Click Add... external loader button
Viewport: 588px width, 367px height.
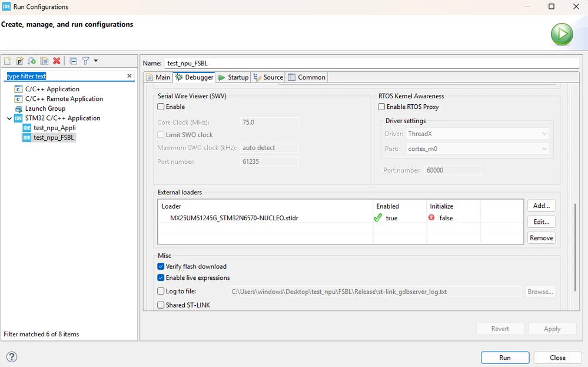point(542,206)
